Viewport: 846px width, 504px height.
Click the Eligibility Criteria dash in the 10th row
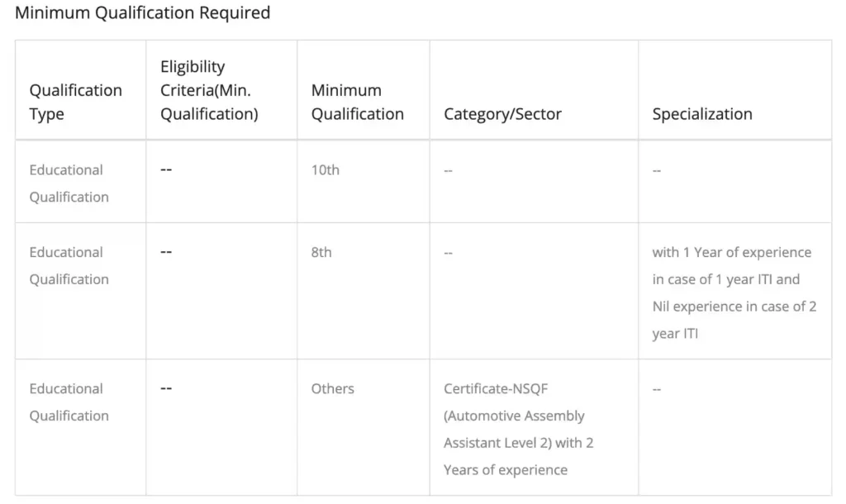tap(166, 169)
